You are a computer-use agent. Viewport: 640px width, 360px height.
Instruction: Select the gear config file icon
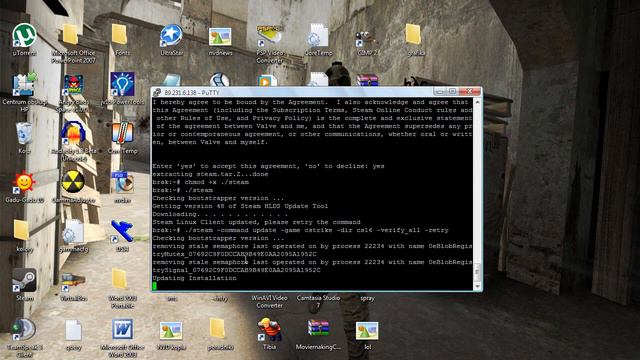73,232
